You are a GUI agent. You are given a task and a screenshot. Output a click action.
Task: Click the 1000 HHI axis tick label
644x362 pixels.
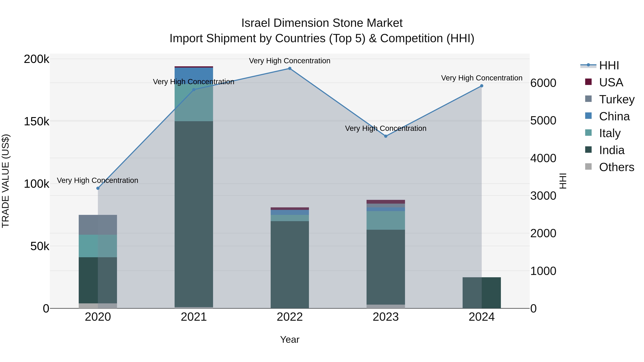tap(543, 271)
